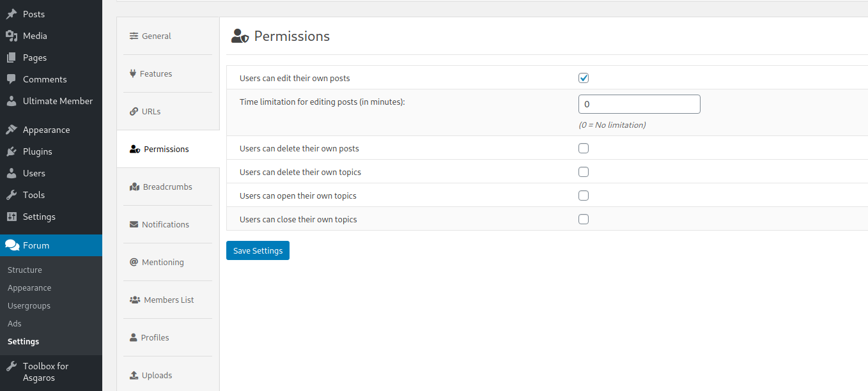This screenshot has width=868, height=391.
Task: Open Usergroups in the Forum submenu
Action: [x=29, y=305]
